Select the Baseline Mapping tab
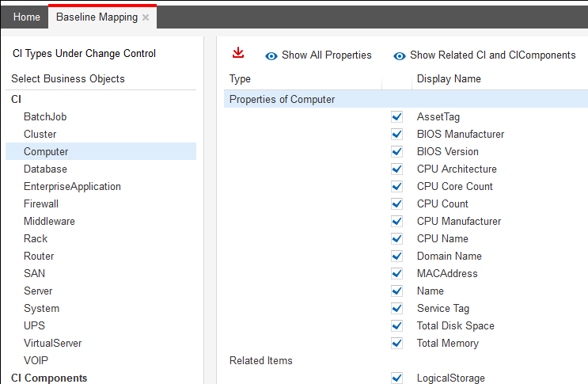588x384 pixels. [97, 17]
